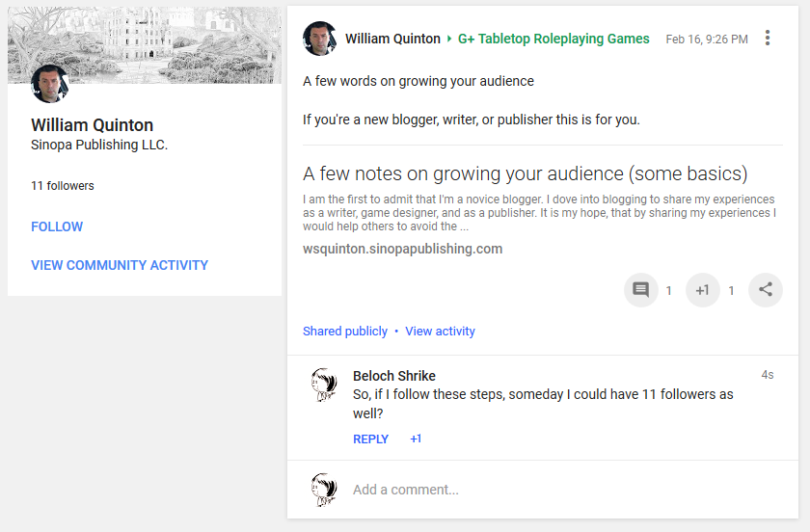Click William Quinton's avatar in post header
Image resolution: width=810 pixels, height=532 pixels.
click(319, 39)
